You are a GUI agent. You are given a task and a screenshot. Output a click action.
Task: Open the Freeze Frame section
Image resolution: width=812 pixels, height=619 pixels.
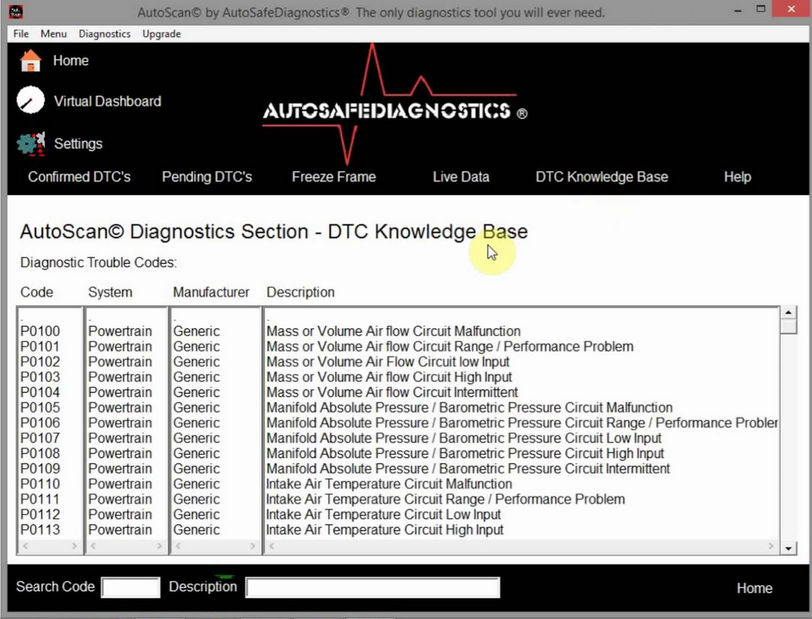333,177
